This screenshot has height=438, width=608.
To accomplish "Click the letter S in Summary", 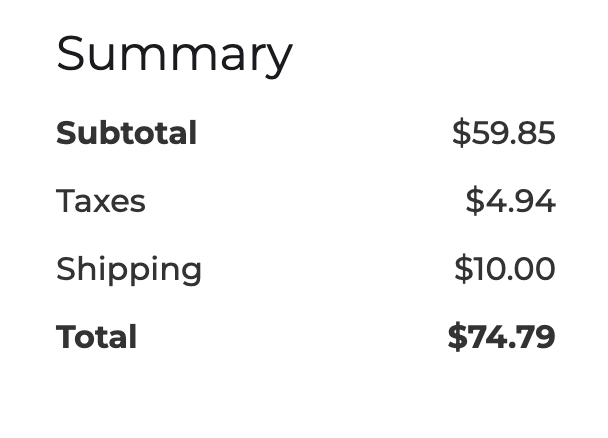I will coord(70,53).
